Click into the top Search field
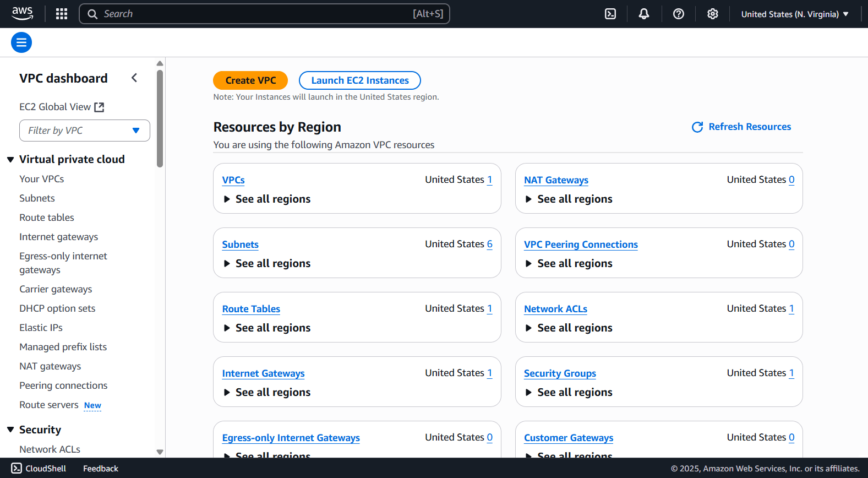The width and height of the screenshot is (868, 478). 253,14
